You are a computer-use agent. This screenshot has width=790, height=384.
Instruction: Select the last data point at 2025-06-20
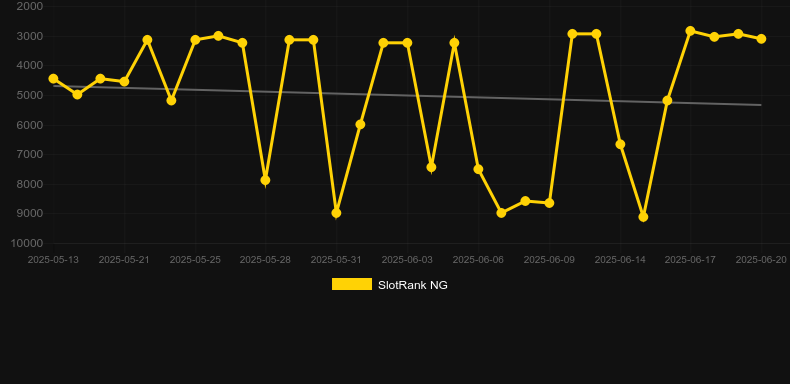761,39
